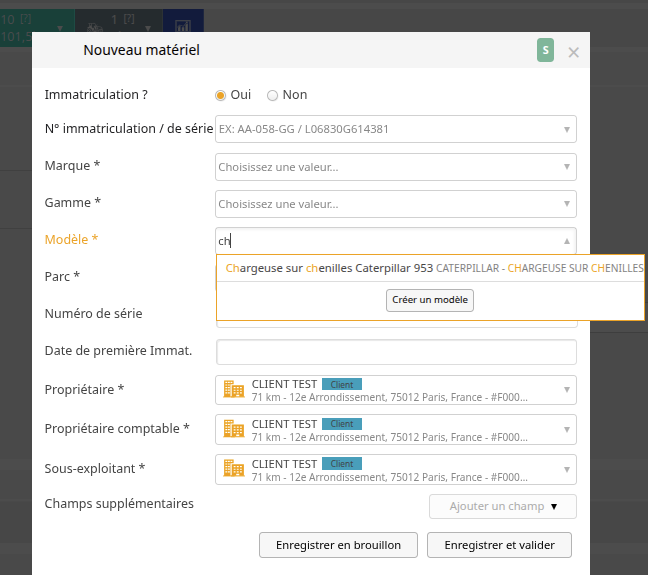Open the Propriétaire comptable dropdown
Image resolution: width=648 pixels, height=575 pixels.
395,429
